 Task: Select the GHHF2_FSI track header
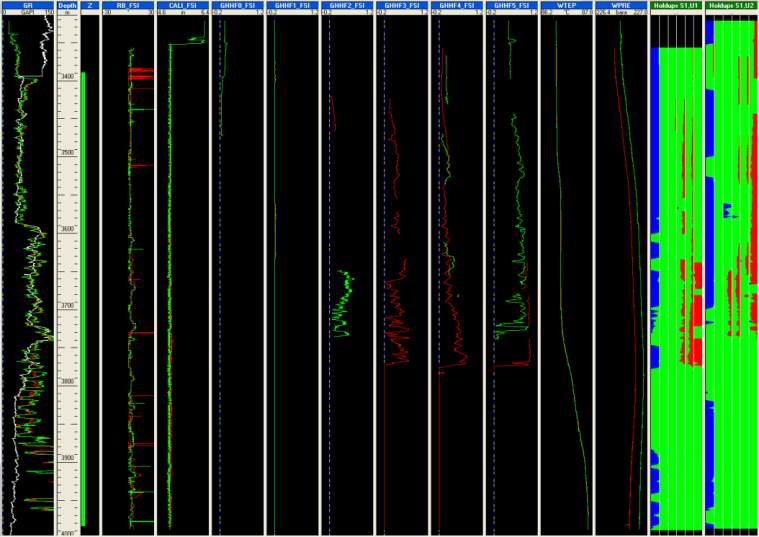pyautogui.click(x=346, y=5)
